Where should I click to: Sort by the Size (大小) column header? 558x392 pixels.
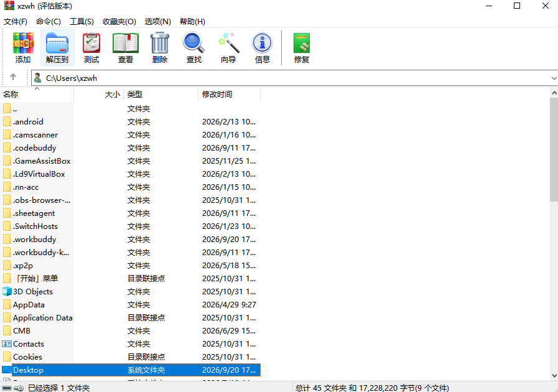tap(98, 95)
